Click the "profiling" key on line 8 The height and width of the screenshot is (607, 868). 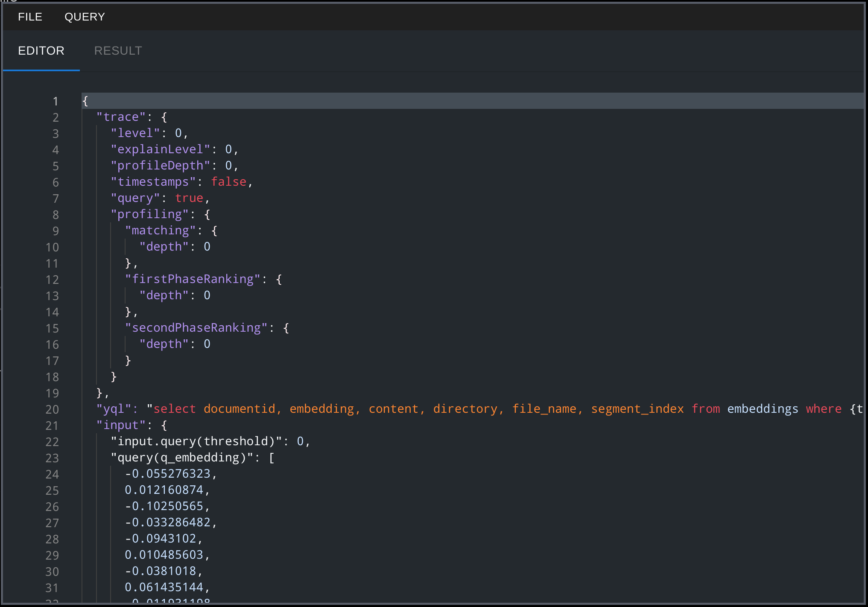click(149, 214)
